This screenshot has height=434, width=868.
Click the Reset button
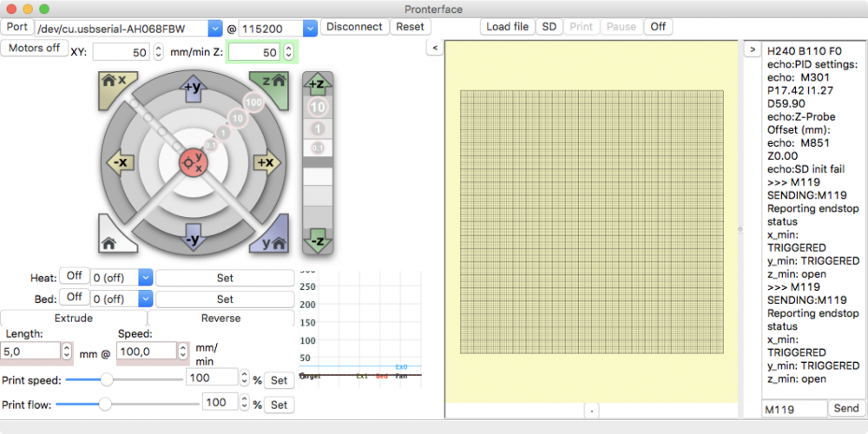coord(411,27)
